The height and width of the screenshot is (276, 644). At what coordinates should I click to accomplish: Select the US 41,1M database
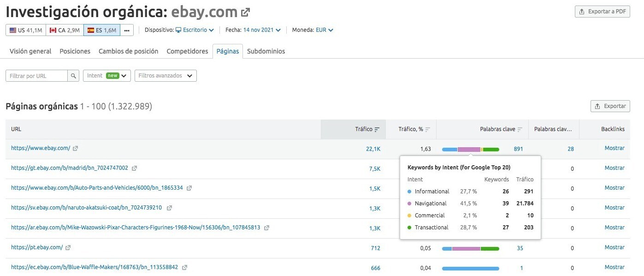pos(26,30)
